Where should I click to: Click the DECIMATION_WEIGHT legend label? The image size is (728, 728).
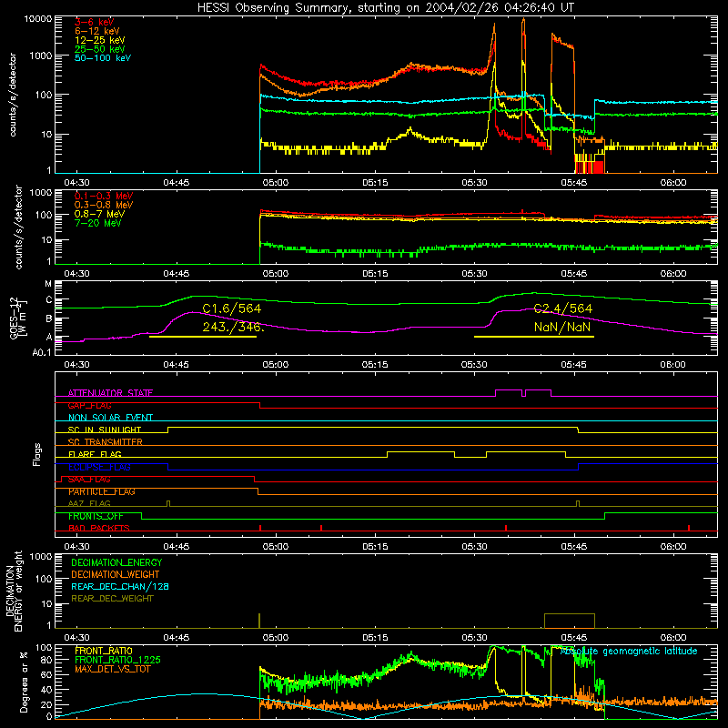(116, 574)
